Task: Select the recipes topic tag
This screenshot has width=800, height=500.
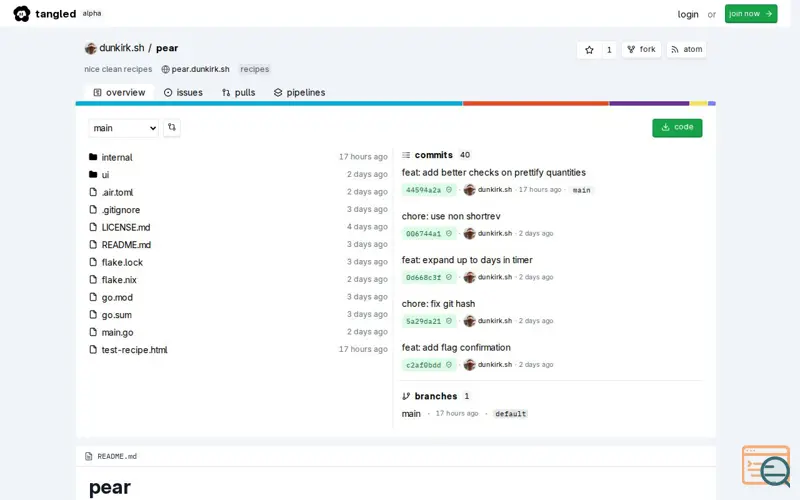Action: click(255, 69)
